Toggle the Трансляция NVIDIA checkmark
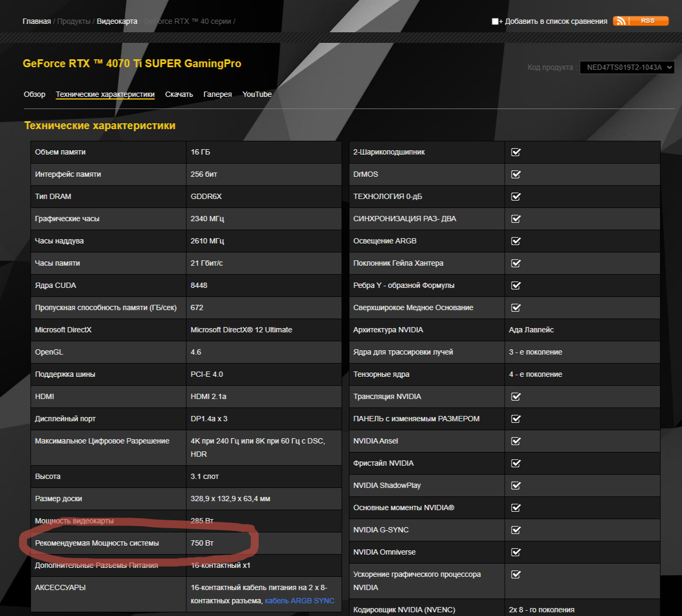Viewport: 682px width, 616px height. pyautogui.click(x=516, y=397)
